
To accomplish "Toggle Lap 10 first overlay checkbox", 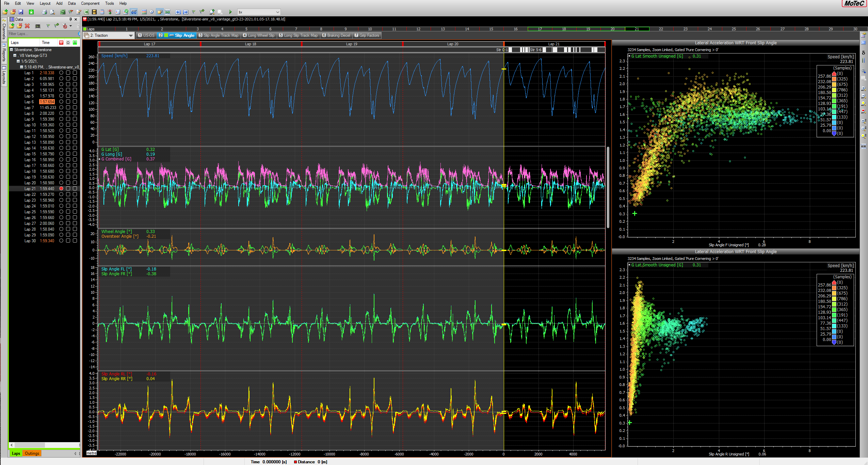I will click(68, 125).
